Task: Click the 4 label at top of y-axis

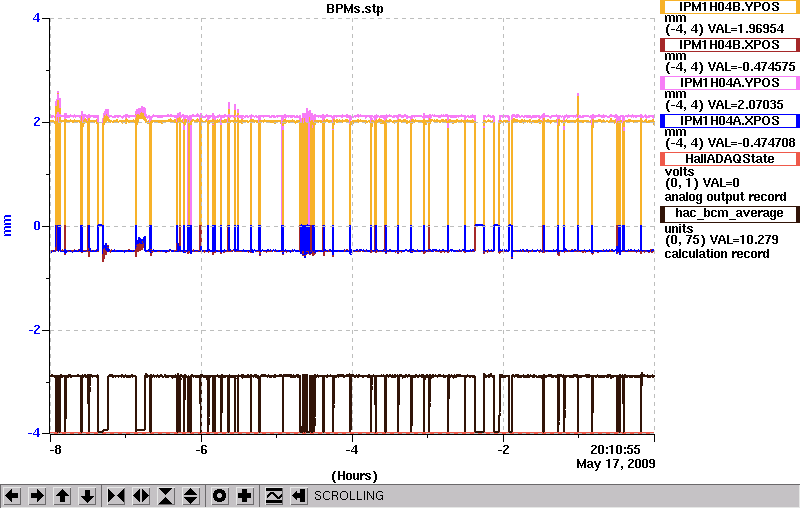Action: tap(36, 18)
